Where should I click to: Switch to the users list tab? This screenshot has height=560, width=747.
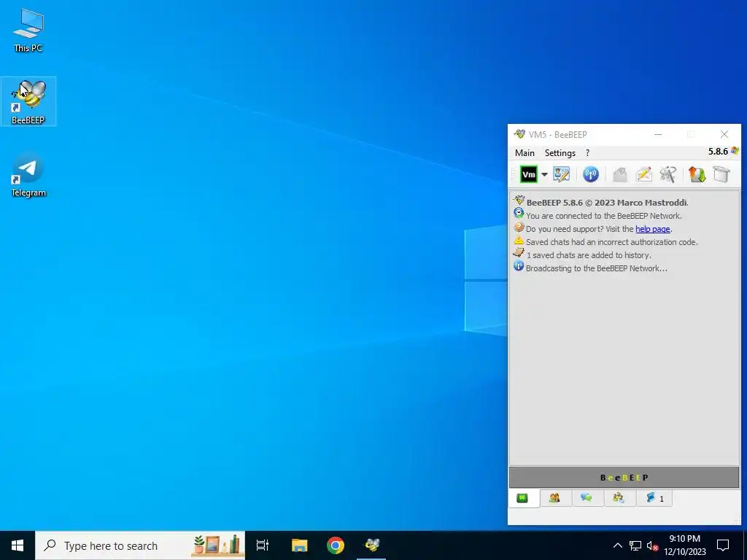point(554,498)
